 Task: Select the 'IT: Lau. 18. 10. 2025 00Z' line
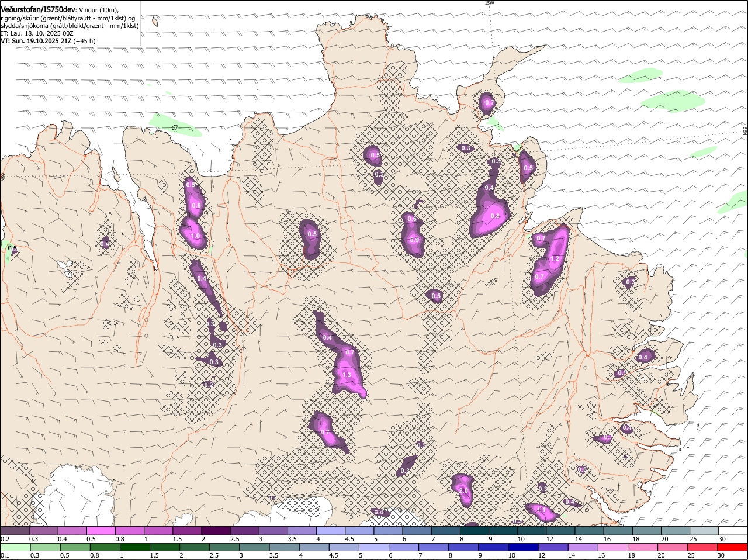click(x=37, y=33)
